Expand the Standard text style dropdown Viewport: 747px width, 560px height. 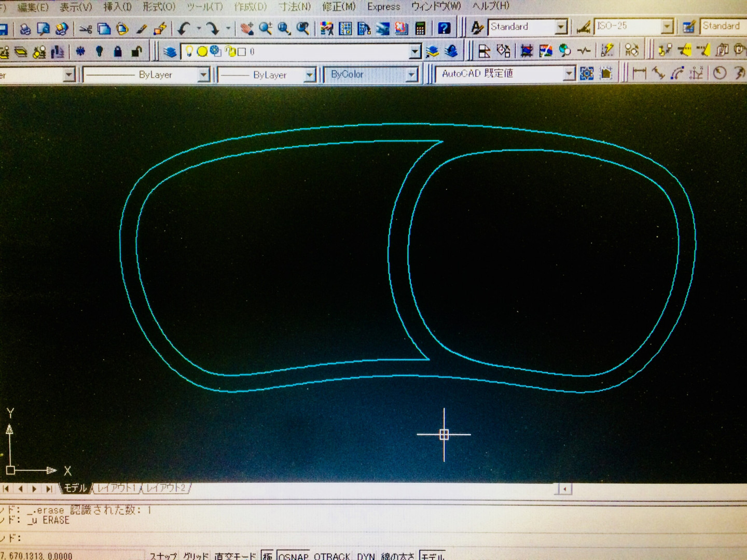561,27
